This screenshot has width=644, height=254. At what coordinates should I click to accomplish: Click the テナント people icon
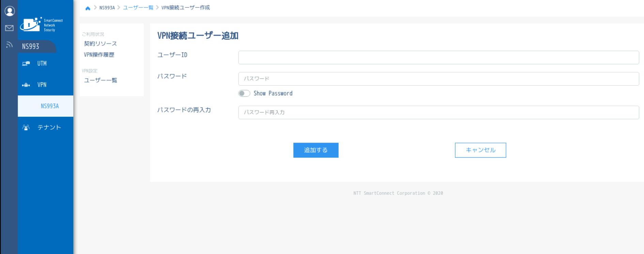[26, 127]
